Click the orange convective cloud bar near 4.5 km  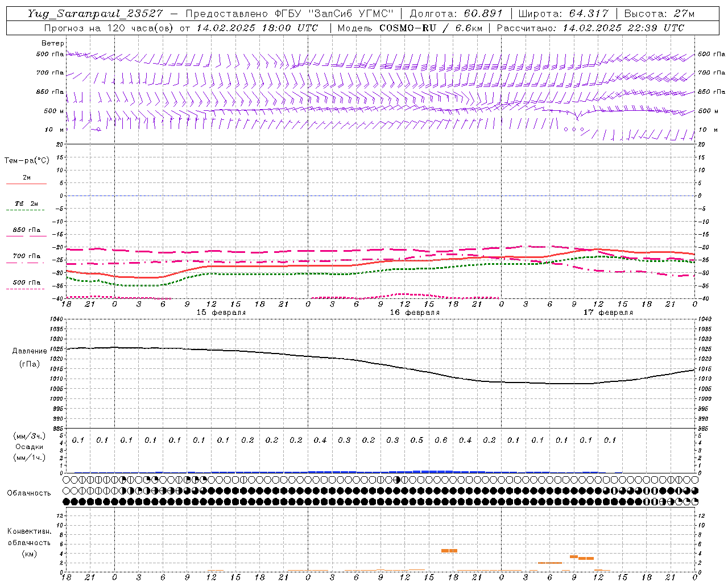click(x=449, y=550)
